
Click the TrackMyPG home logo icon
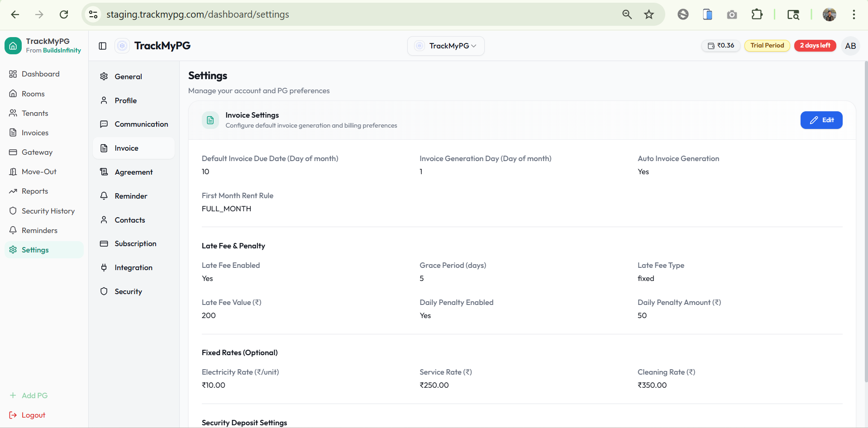point(13,46)
